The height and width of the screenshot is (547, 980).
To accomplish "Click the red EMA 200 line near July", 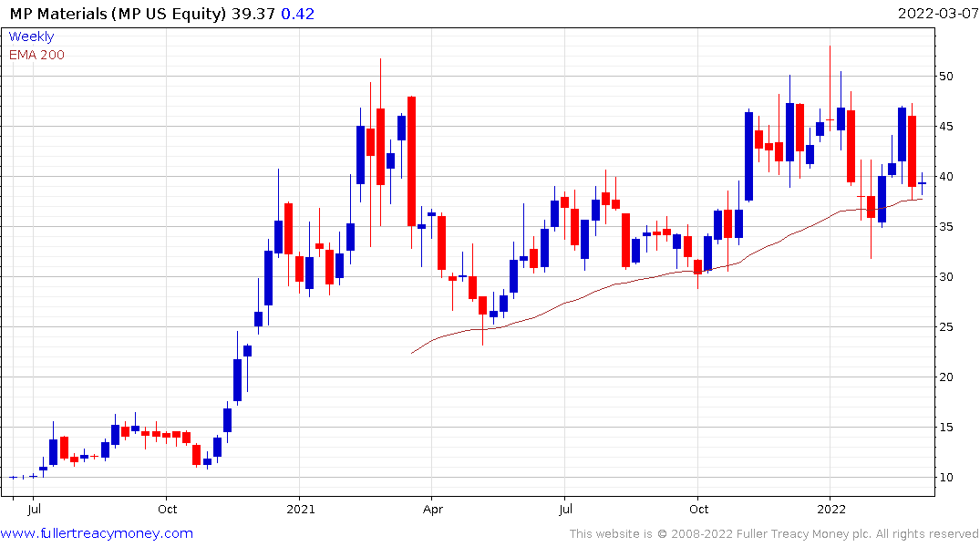I will click(x=565, y=304).
